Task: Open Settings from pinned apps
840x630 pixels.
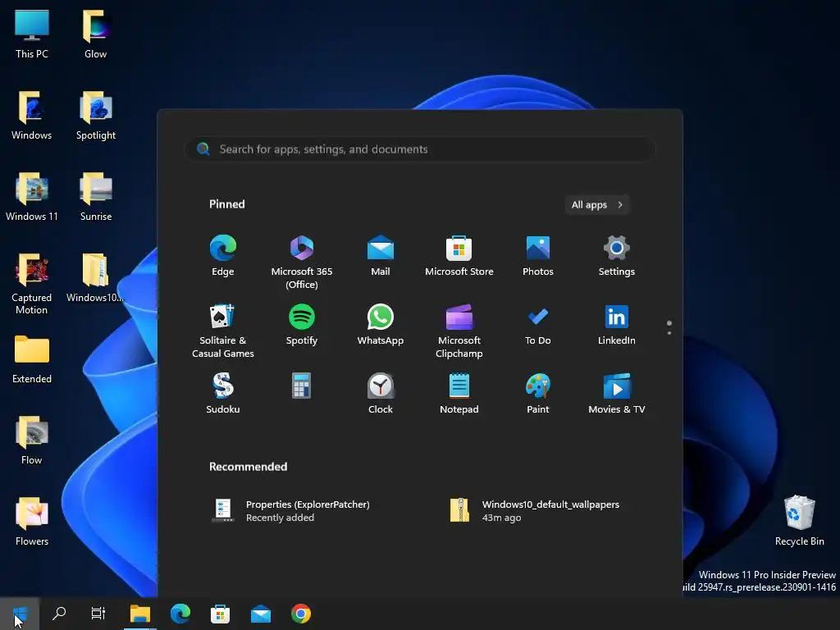Action: [617, 256]
